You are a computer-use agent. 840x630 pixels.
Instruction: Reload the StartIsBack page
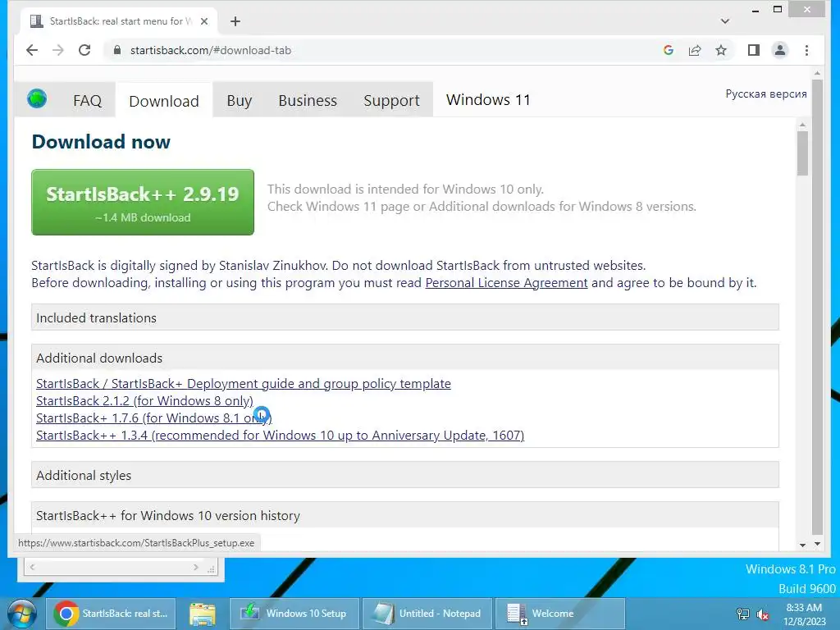point(84,50)
